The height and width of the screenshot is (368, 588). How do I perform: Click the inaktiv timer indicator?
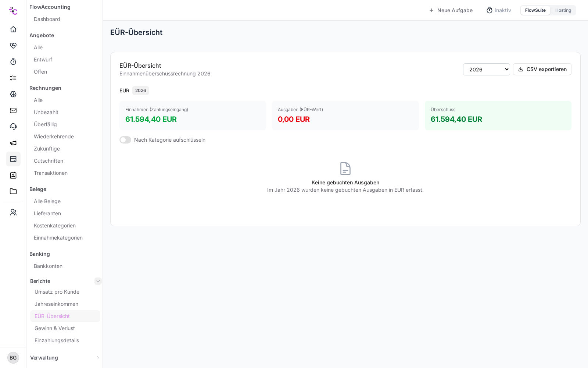tap(499, 10)
